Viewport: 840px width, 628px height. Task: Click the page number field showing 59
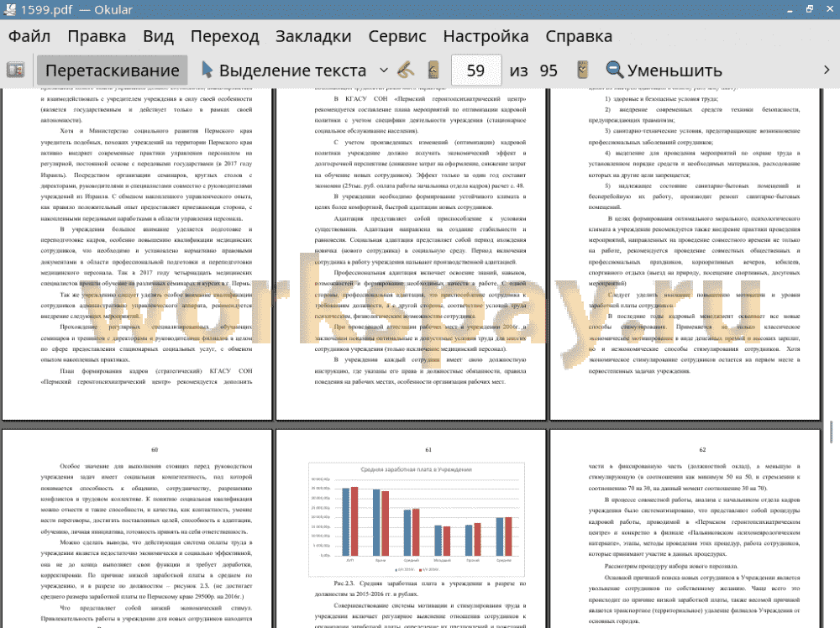[476, 71]
